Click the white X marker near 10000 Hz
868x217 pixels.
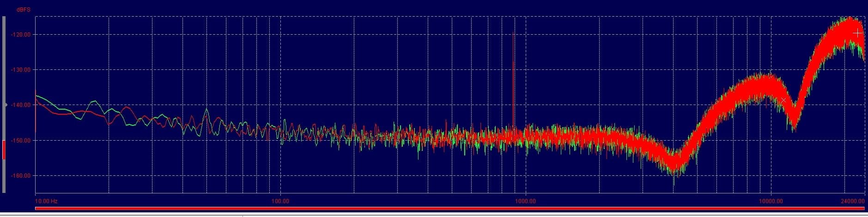coord(783,100)
